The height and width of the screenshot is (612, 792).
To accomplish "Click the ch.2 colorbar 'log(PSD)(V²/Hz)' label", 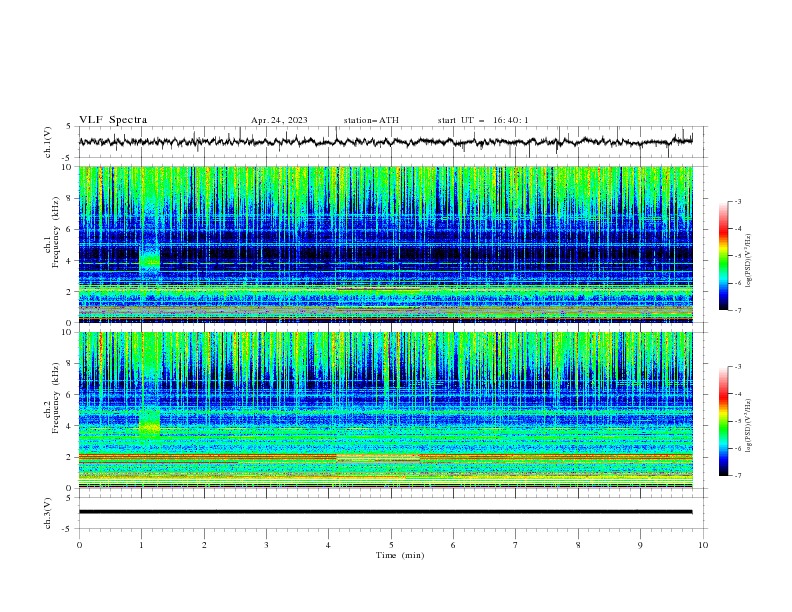I will pos(749,426).
